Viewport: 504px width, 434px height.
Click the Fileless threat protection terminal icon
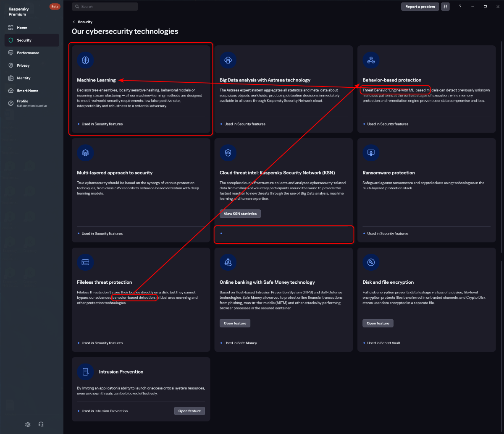85,262
